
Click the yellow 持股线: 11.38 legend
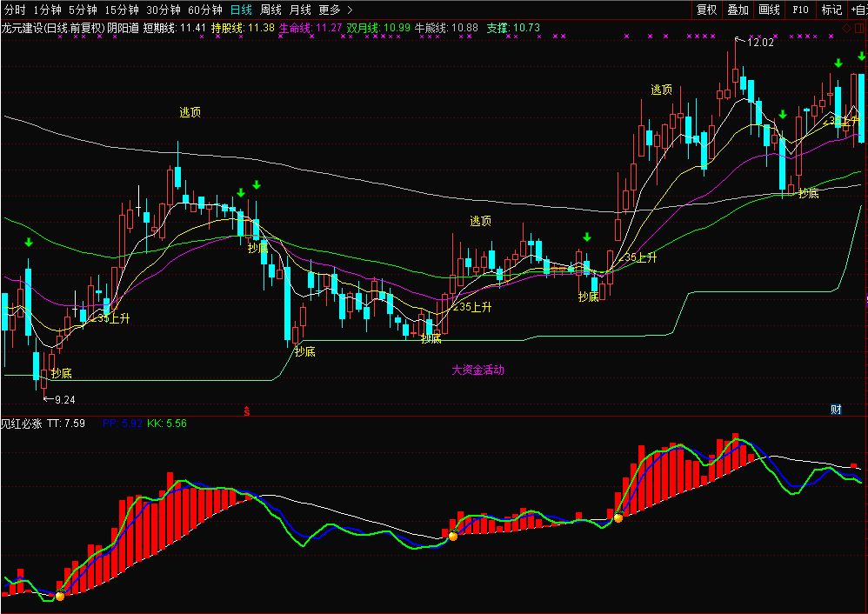click(x=243, y=28)
